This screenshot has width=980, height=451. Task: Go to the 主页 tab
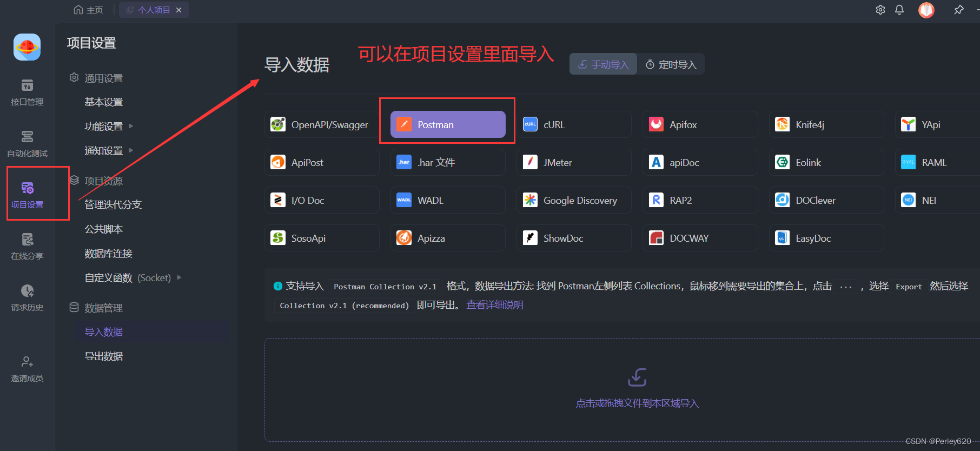tap(89, 10)
